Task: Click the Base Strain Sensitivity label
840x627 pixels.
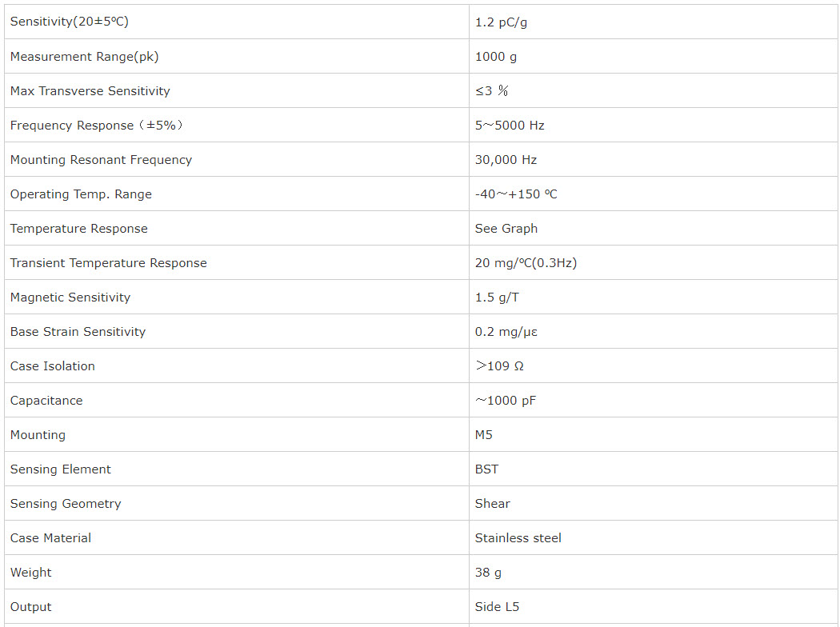Action: pos(78,332)
